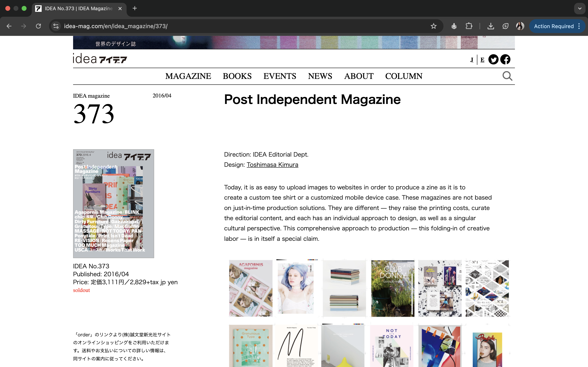Open the Twitter icon link
588x367 pixels.
pyautogui.click(x=493, y=60)
